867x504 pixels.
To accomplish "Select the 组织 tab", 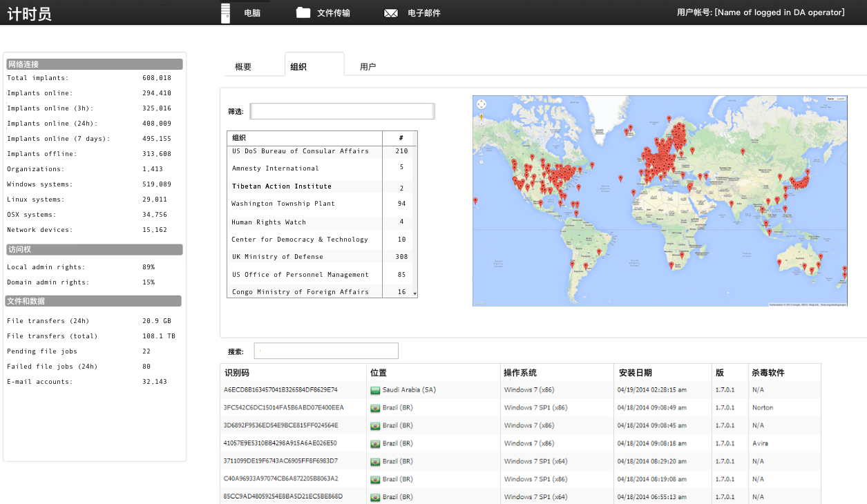I will tap(314, 64).
